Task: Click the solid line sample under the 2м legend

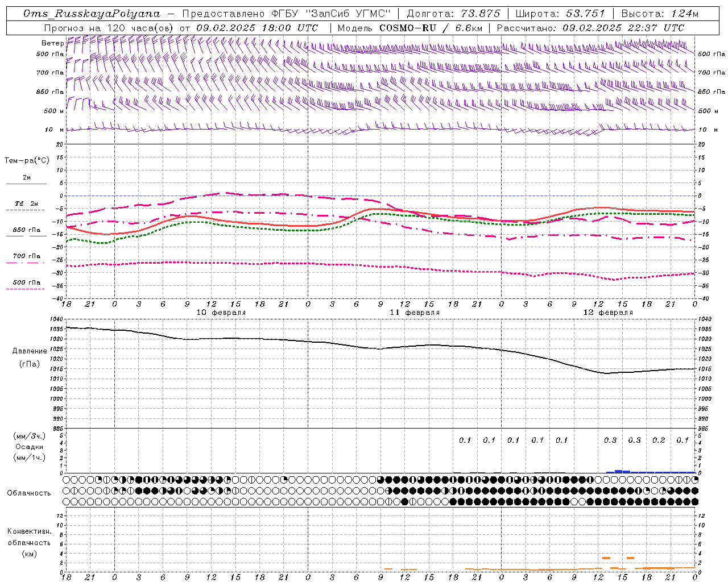Action: tap(26, 184)
